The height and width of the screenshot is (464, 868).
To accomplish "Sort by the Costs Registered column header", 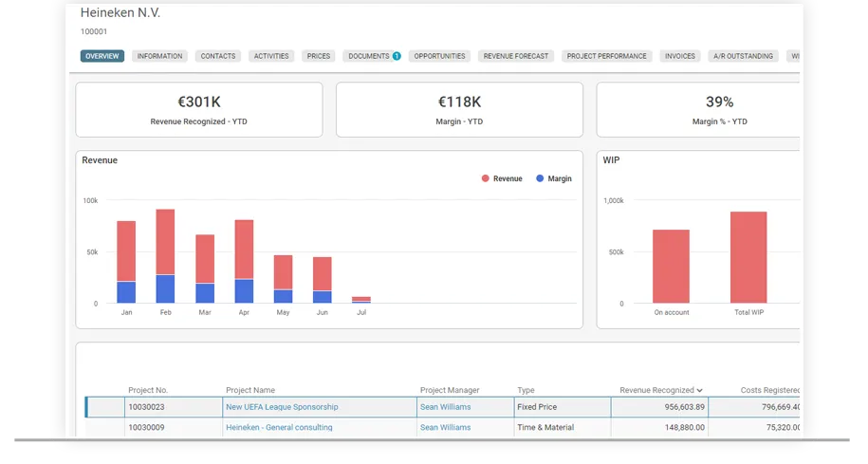I will (770, 390).
